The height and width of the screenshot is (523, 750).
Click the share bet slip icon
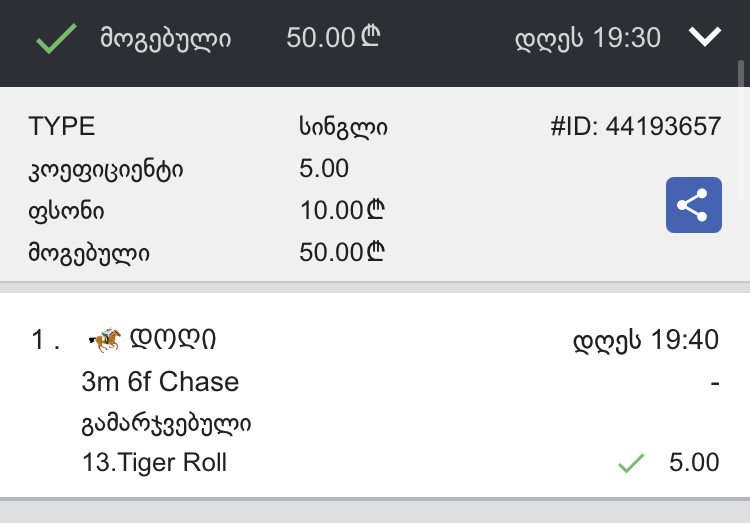point(693,206)
